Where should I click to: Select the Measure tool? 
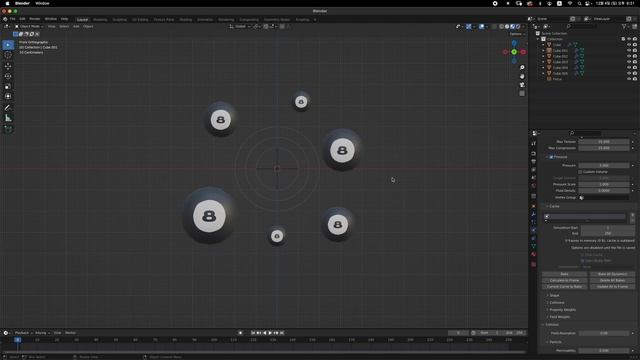(8, 118)
